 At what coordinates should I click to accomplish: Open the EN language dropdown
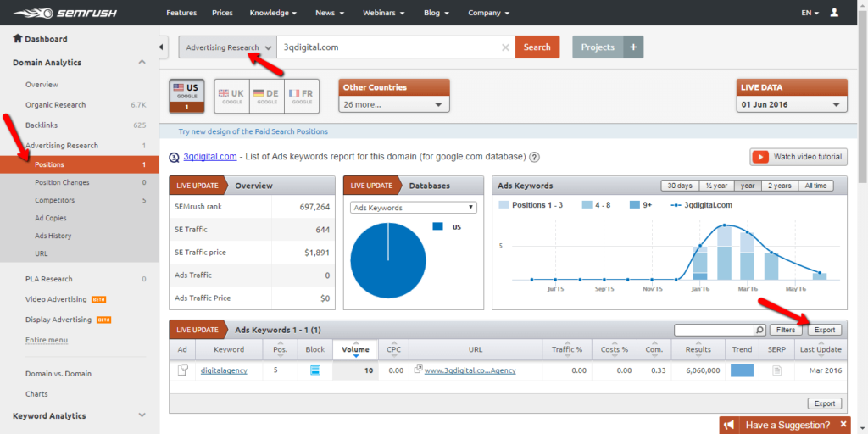coord(810,13)
